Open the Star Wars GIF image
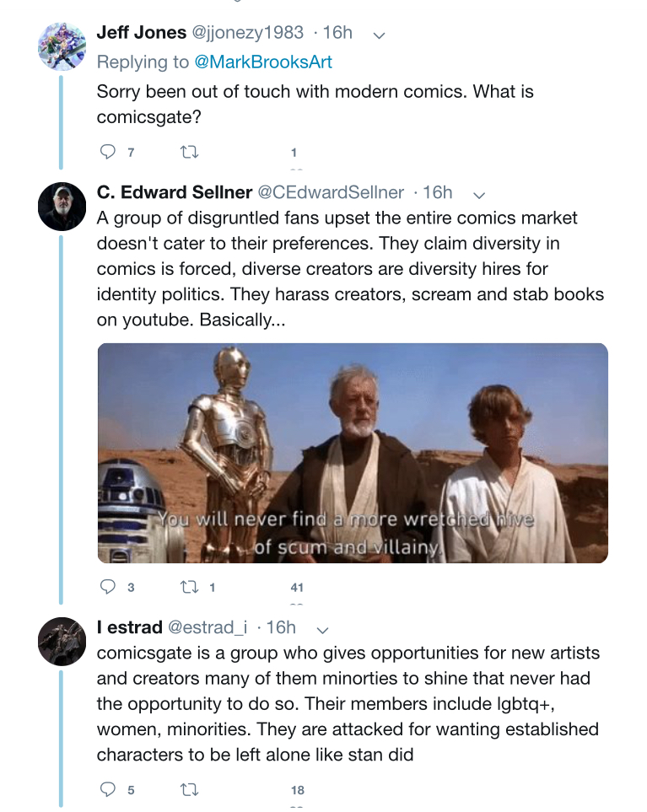Viewport: 647px width, 812px height. (x=353, y=453)
